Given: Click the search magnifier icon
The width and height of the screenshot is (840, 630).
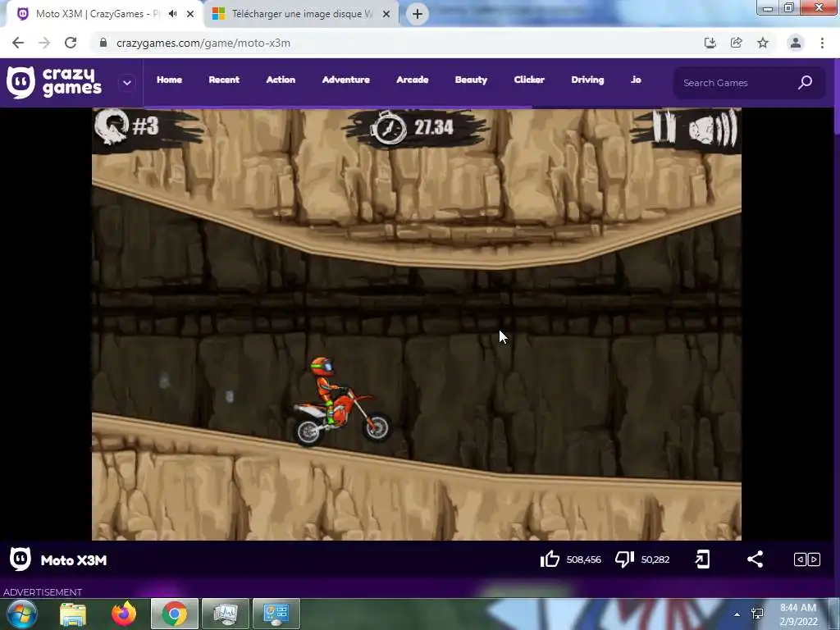Looking at the screenshot, I should tap(806, 83).
